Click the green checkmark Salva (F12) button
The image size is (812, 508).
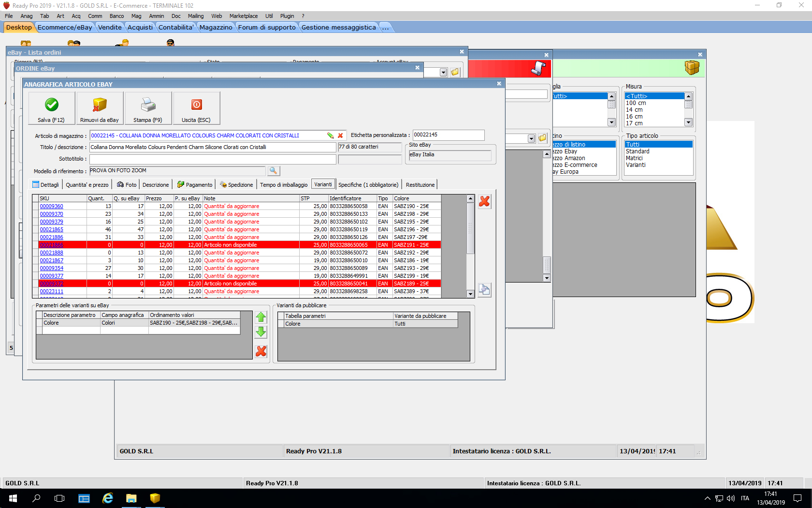pos(52,108)
